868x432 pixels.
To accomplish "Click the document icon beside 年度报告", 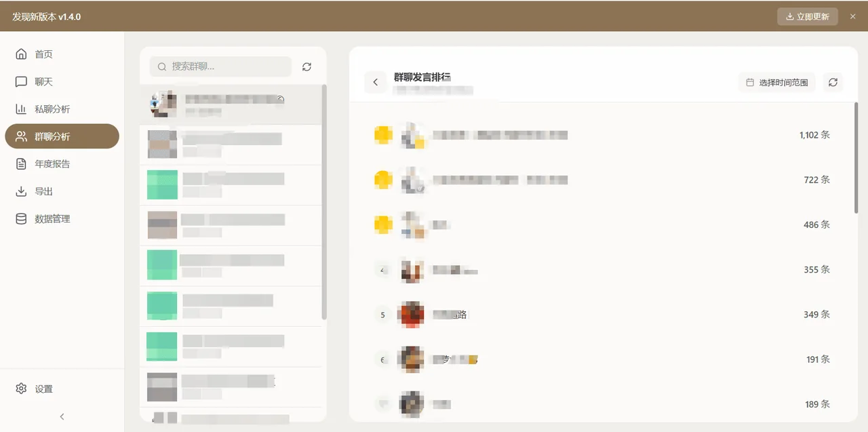I will click(21, 163).
